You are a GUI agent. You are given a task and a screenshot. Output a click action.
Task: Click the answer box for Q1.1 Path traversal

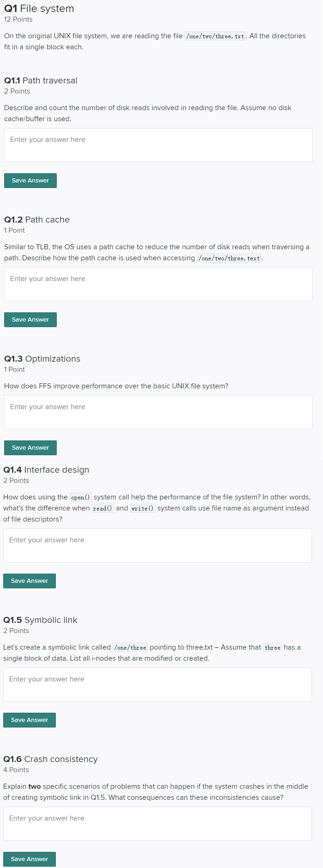(x=158, y=144)
